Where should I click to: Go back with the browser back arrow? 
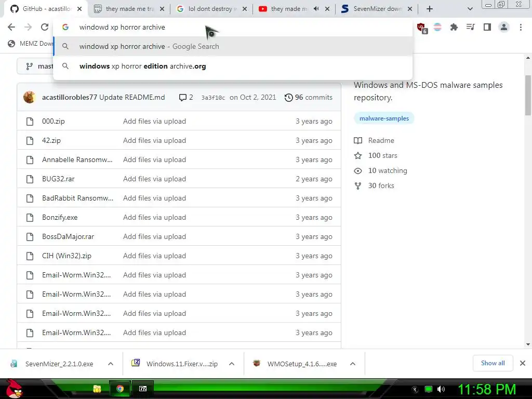(x=11, y=27)
